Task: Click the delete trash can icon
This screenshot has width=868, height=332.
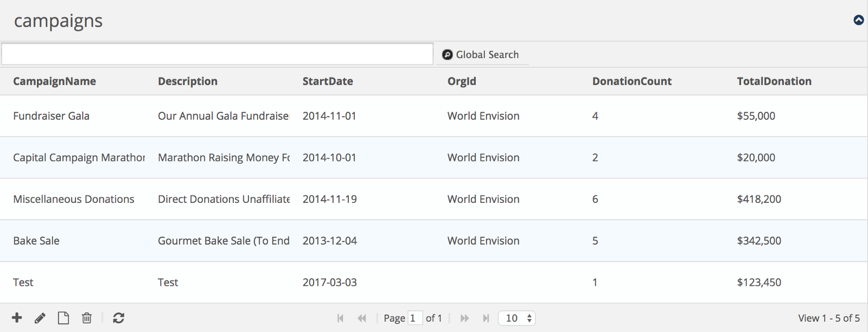Action: click(87, 318)
